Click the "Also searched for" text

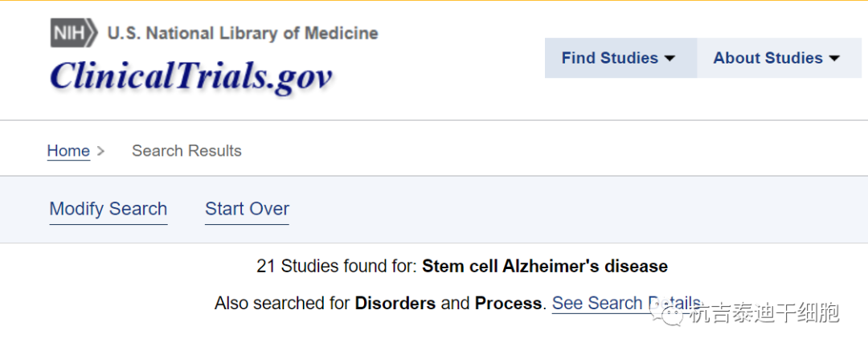[x=282, y=304]
